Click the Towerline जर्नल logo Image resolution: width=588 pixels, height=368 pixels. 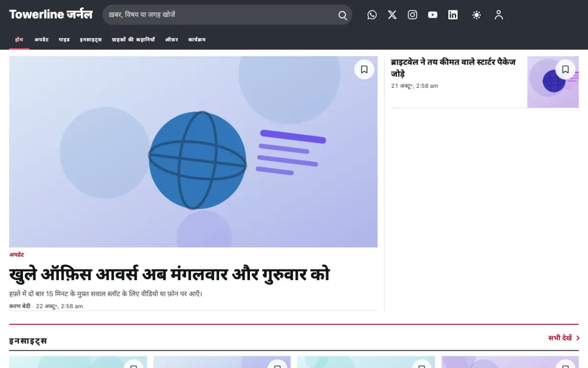(x=51, y=14)
